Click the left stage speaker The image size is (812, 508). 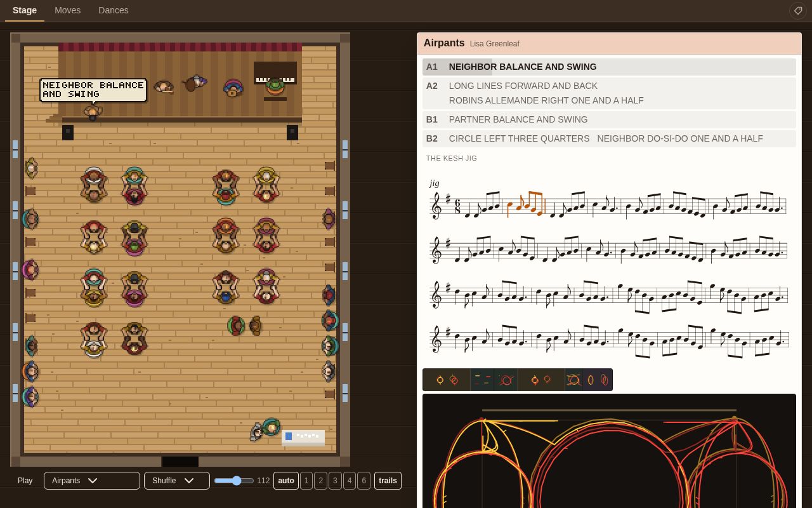click(x=68, y=132)
